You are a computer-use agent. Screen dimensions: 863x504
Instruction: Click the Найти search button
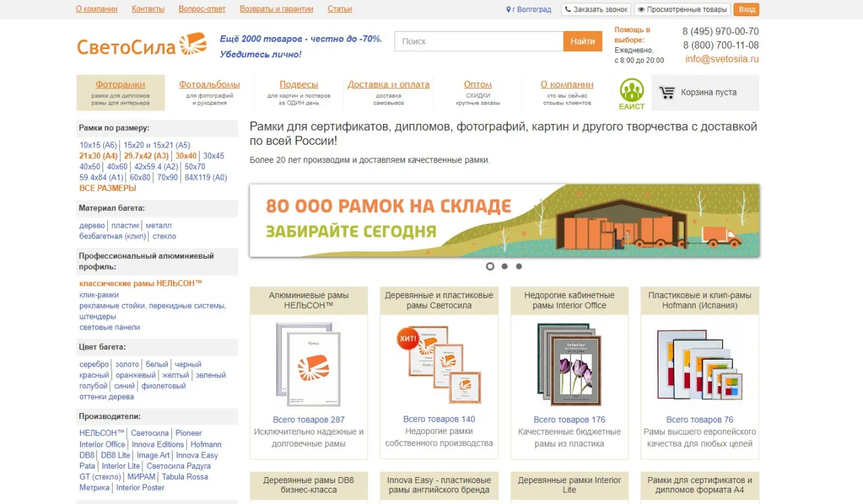tap(583, 41)
